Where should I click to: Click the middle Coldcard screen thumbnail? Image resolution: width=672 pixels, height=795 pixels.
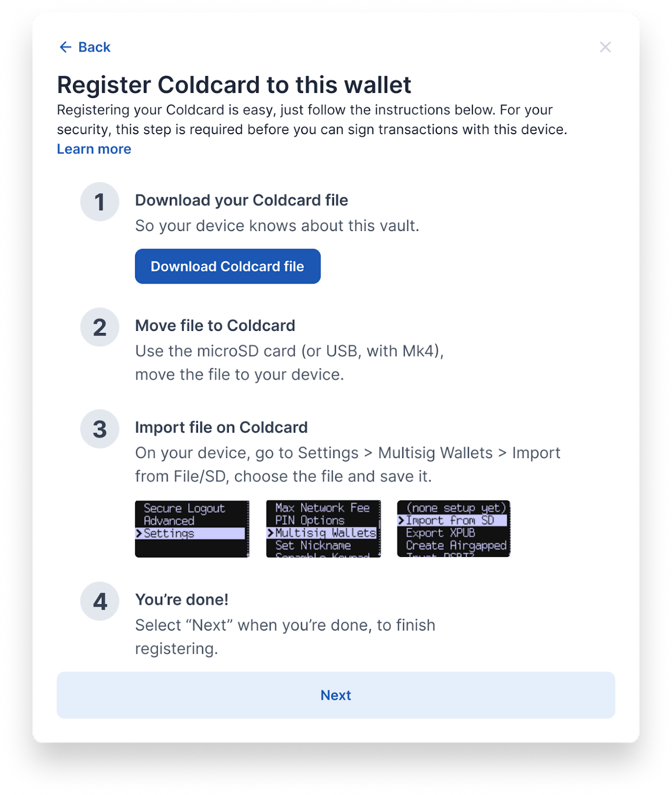323,529
